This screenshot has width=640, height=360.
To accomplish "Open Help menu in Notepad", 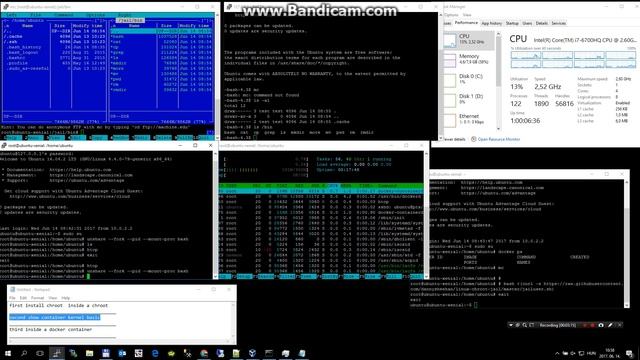I will pos(66,298).
